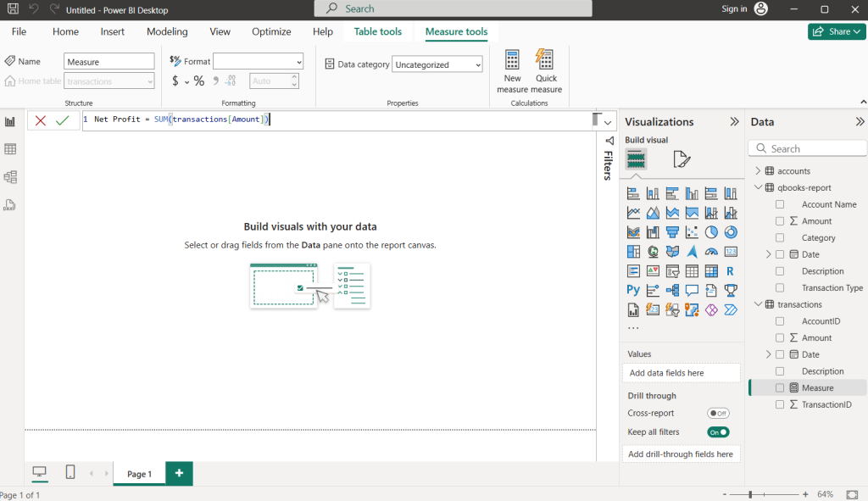Select the Stacked bar chart visual

coord(633,193)
